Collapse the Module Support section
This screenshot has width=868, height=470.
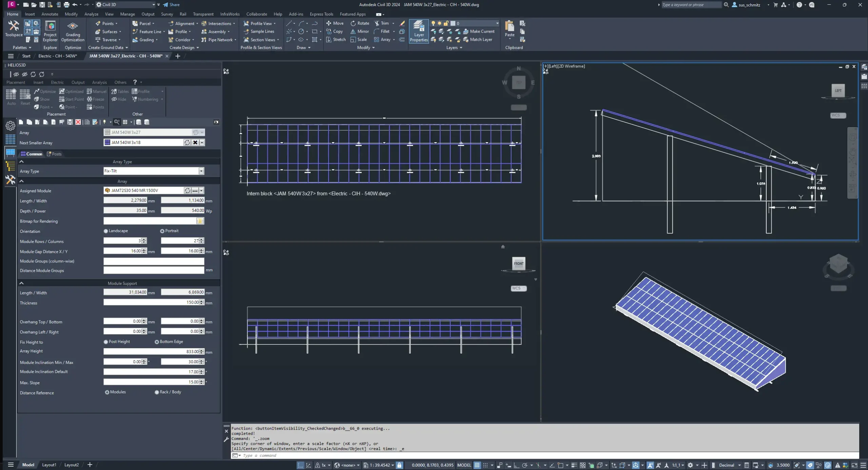(22, 283)
